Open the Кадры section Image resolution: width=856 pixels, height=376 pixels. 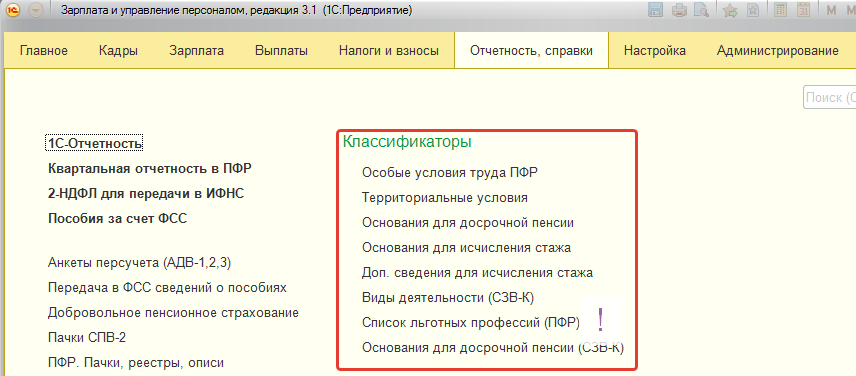coord(118,51)
